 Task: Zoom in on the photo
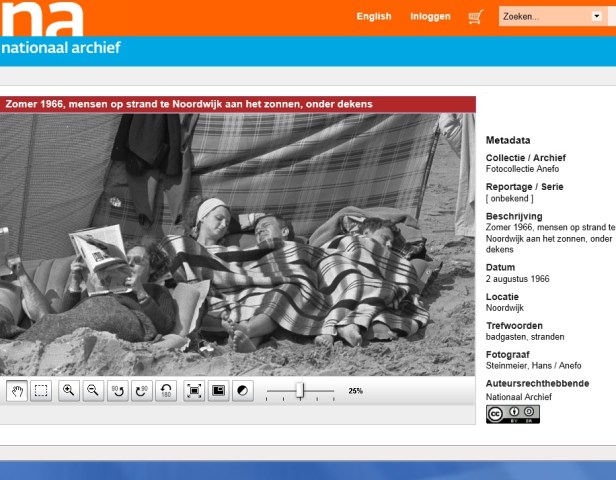(69, 391)
